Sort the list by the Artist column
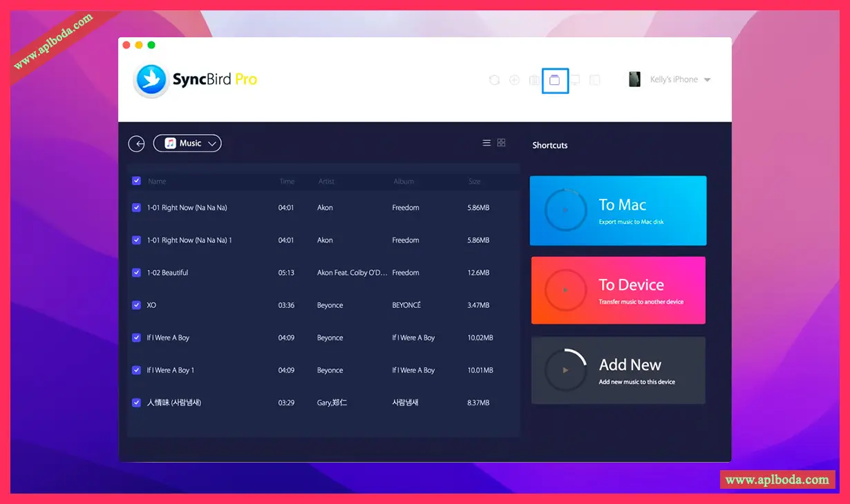 [326, 182]
